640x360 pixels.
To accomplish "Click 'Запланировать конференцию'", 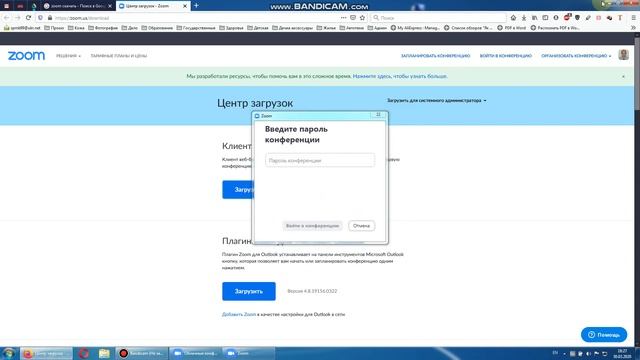I will (436, 56).
